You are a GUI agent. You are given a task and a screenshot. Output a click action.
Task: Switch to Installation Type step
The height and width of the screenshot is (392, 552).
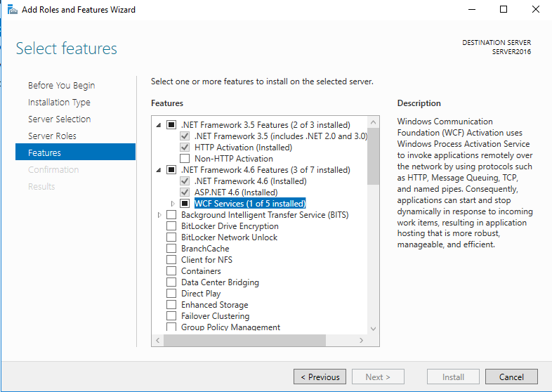(x=59, y=102)
